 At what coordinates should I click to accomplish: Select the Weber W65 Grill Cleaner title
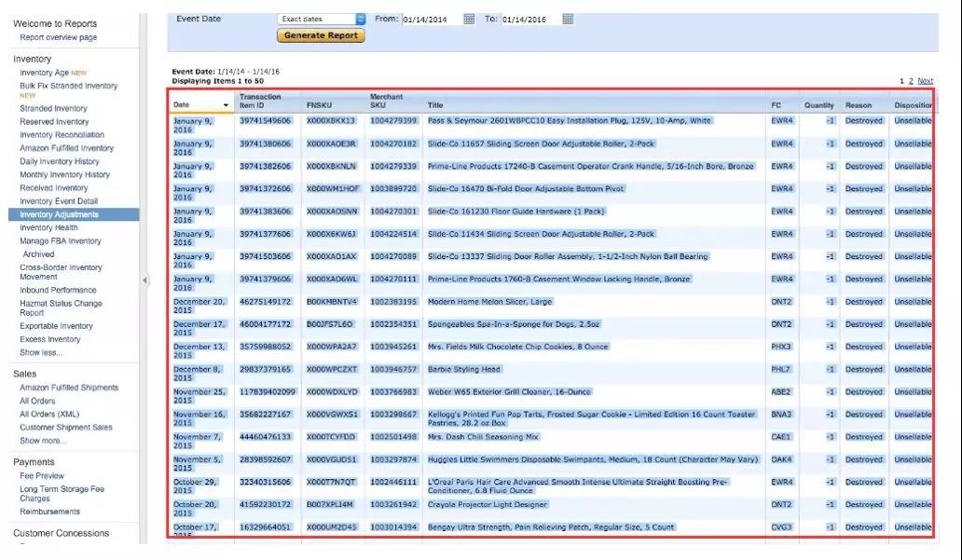coord(509,392)
